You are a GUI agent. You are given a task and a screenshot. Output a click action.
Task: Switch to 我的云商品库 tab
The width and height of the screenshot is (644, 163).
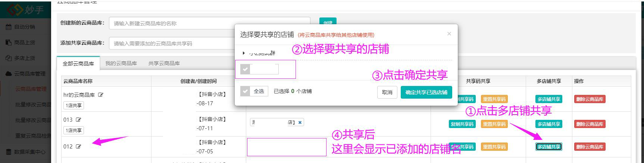pyautogui.click(x=121, y=63)
